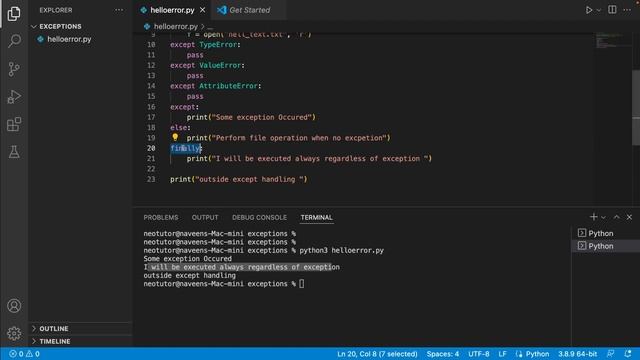Open feedback icon in status bar

(x=611, y=354)
